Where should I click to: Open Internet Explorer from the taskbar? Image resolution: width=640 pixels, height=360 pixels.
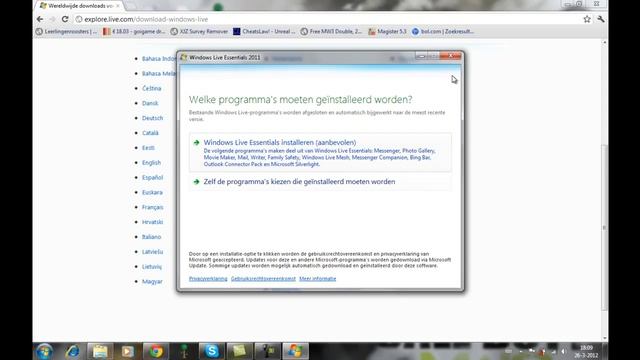73,351
